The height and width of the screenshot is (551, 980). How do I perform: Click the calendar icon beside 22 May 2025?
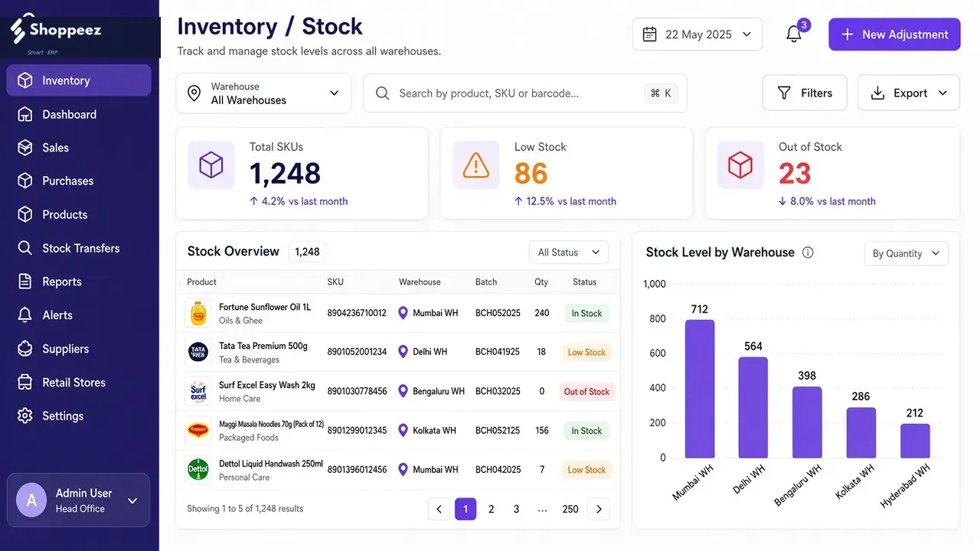pyautogui.click(x=649, y=34)
